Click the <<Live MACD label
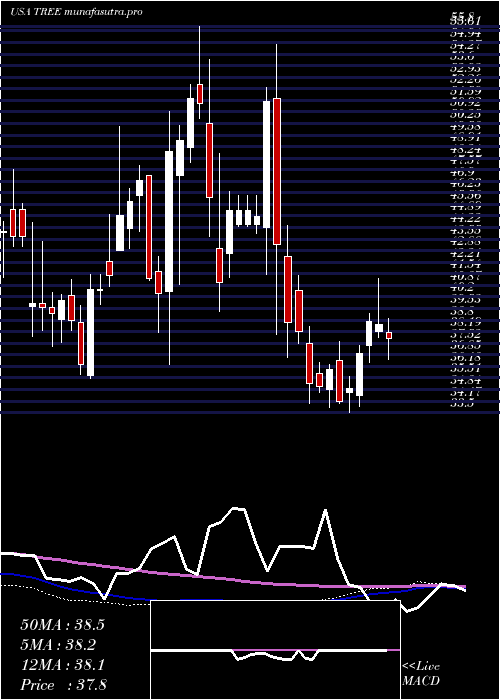 (x=421, y=674)
